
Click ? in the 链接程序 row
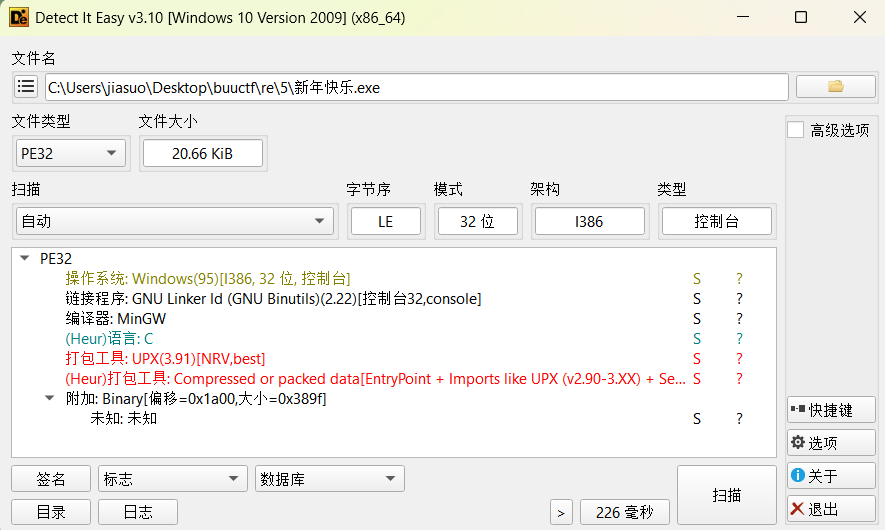[x=739, y=299]
